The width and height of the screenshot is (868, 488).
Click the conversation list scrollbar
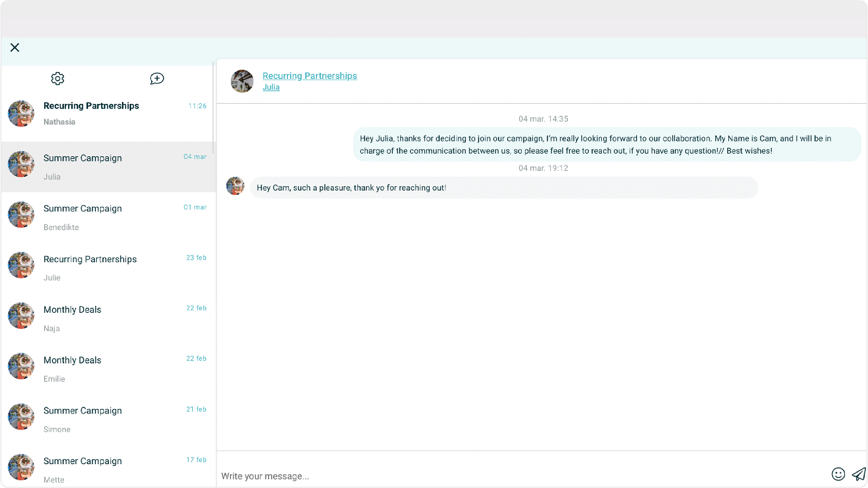(x=213, y=108)
